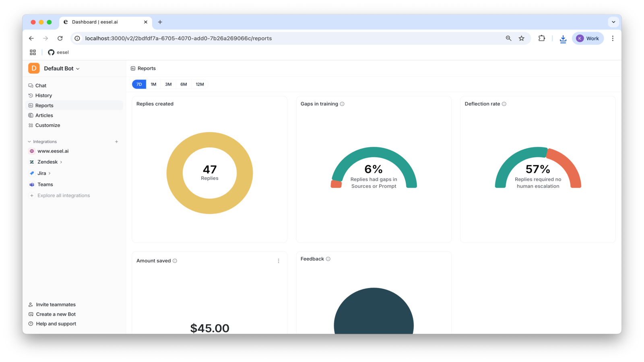Viewport: 644px width, 362px height.
Task: Select the Jira integration
Action: click(x=42, y=173)
